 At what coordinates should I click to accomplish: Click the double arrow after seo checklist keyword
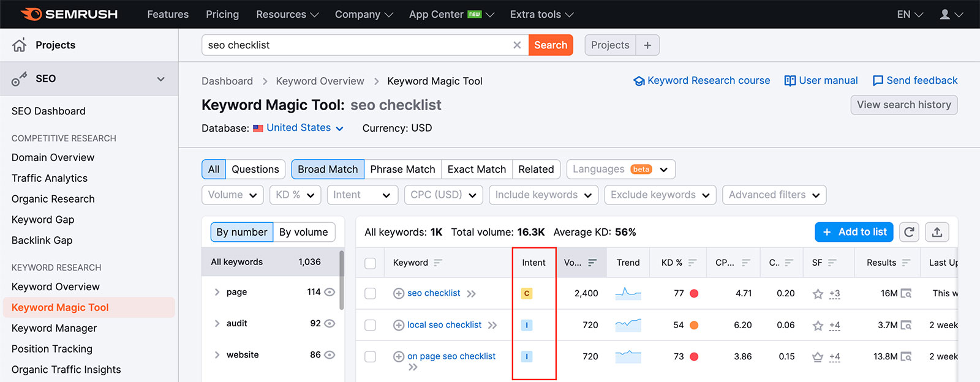pos(471,294)
